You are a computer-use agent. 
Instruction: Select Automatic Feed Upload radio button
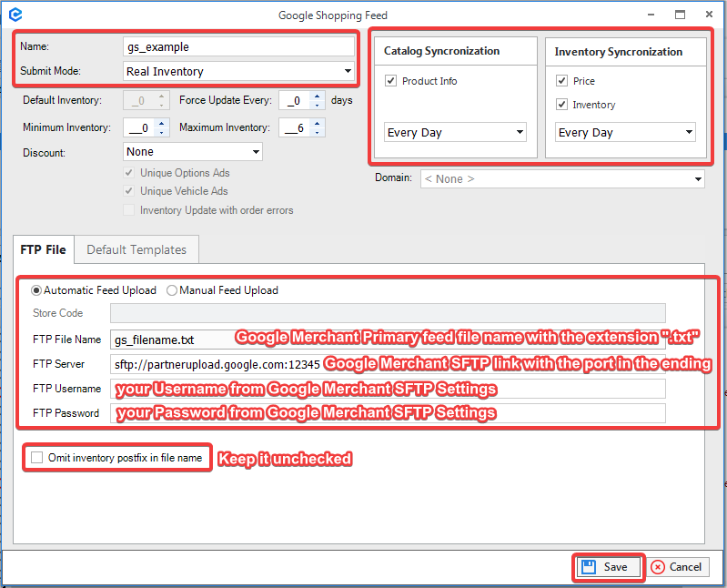click(x=36, y=290)
